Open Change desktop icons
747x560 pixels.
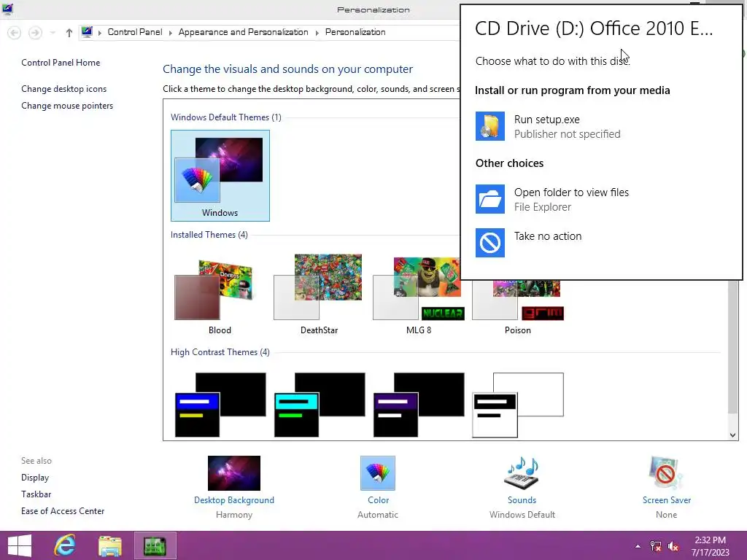point(64,88)
